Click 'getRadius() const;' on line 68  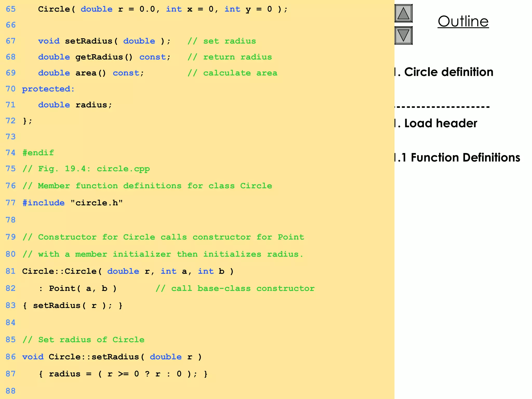point(123,57)
